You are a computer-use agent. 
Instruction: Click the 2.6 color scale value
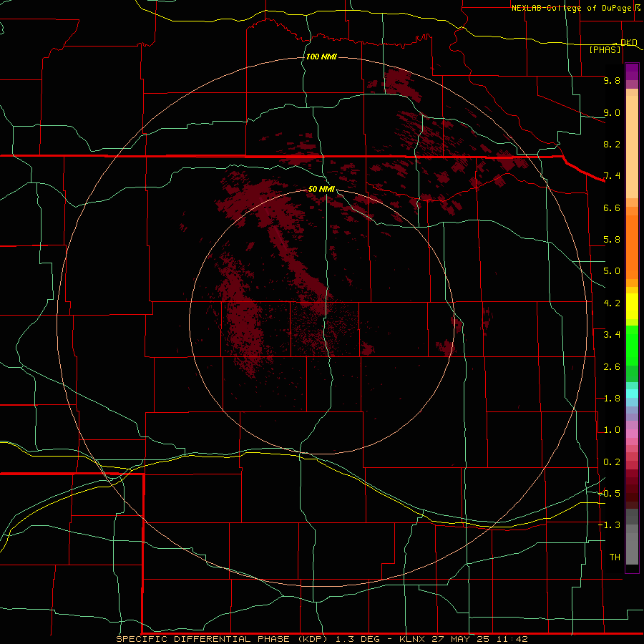click(612, 367)
